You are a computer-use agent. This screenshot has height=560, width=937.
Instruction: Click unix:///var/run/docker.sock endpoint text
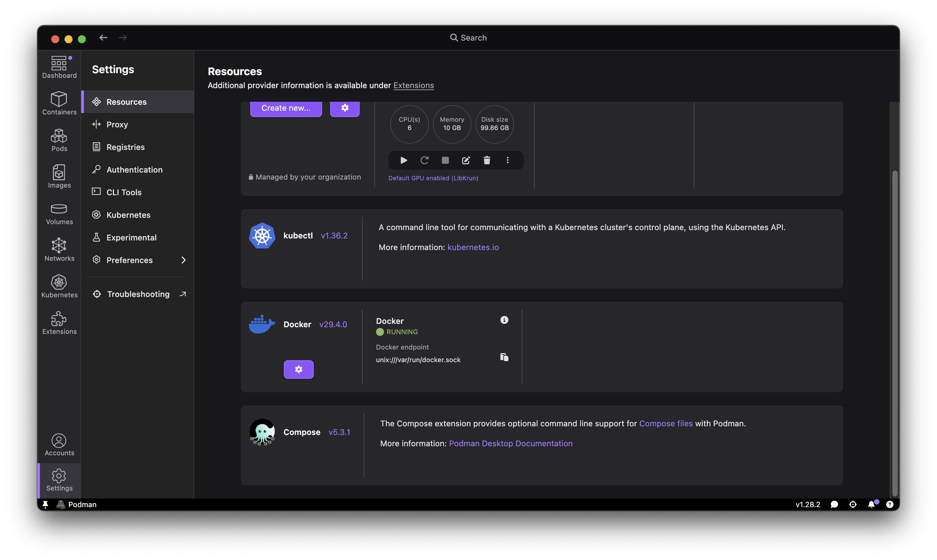pyautogui.click(x=418, y=359)
